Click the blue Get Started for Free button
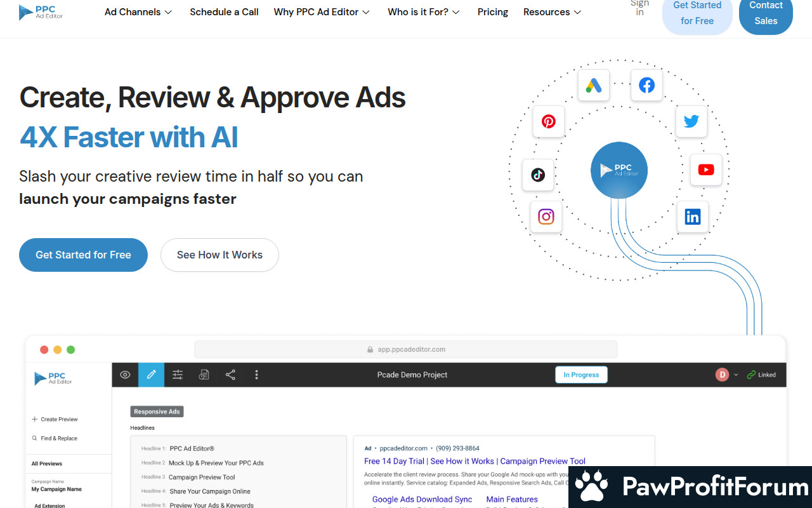 coord(83,255)
